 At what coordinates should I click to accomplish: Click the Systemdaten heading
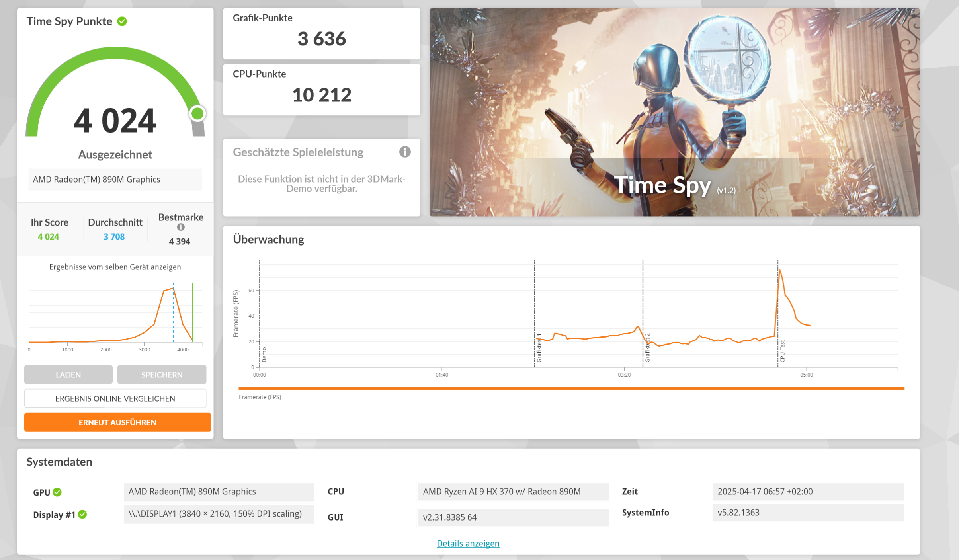(x=59, y=462)
